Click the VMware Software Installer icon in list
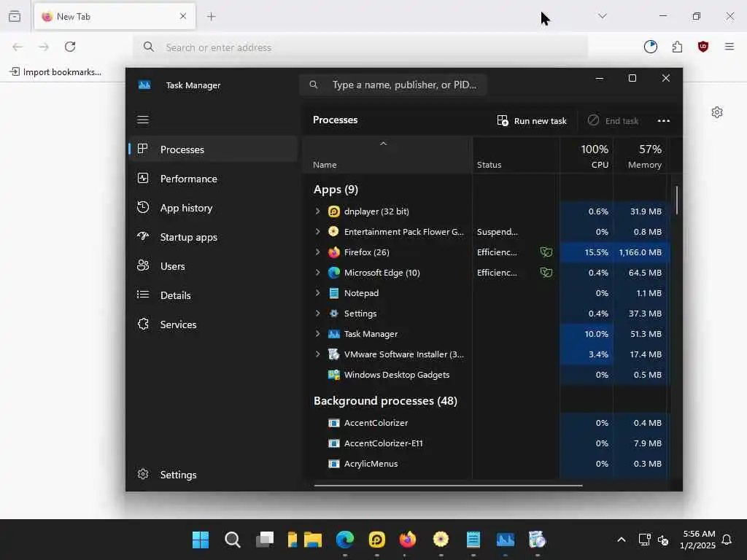Image resolution: width=747 pixels, height=560 pixels. point(334,354)
